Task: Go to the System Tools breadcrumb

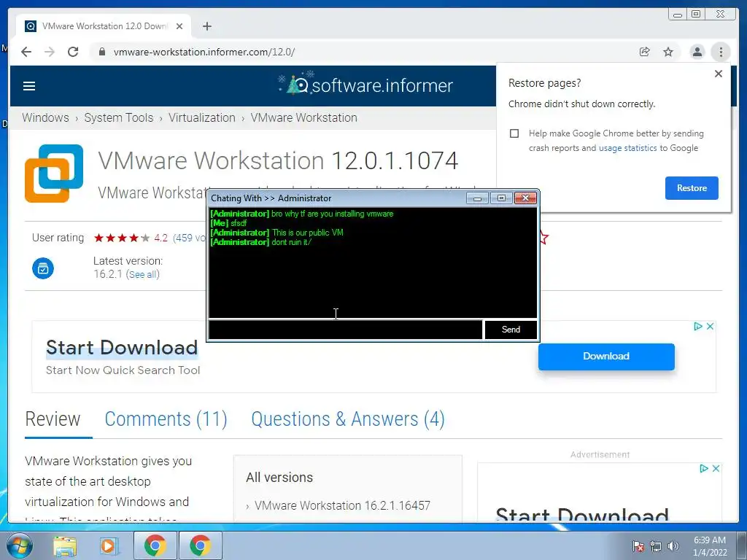Action: coord(119,117)
